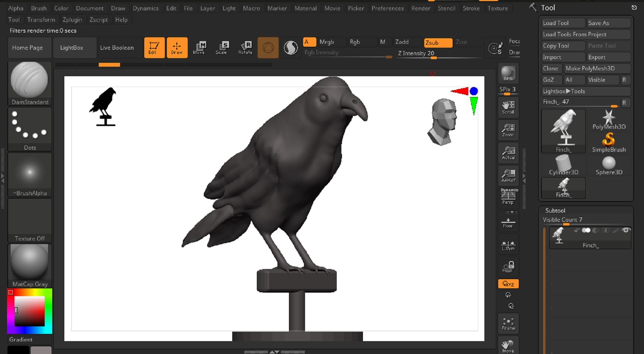
Task: Click the Scroll canvas icon
Action: [x=508, y=107]
